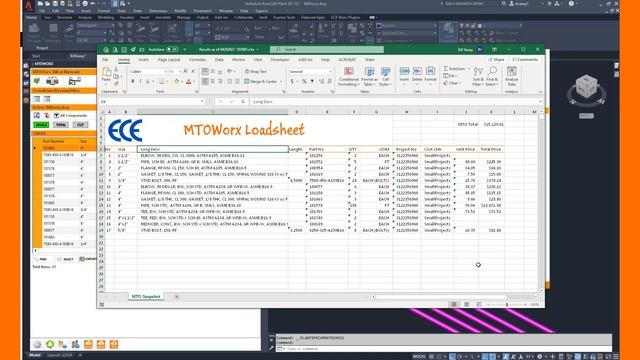Screen dimensions: 640x360
Task: Open the Merge & Center dropdown arrow
Action: (x=281, y=82)
